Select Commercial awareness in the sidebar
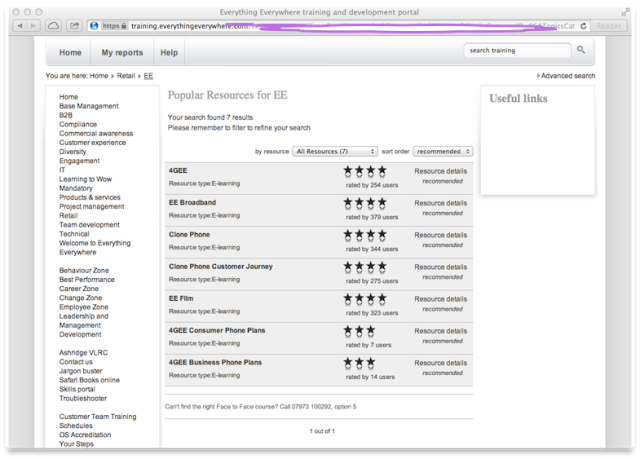 (x=96, y=133)
